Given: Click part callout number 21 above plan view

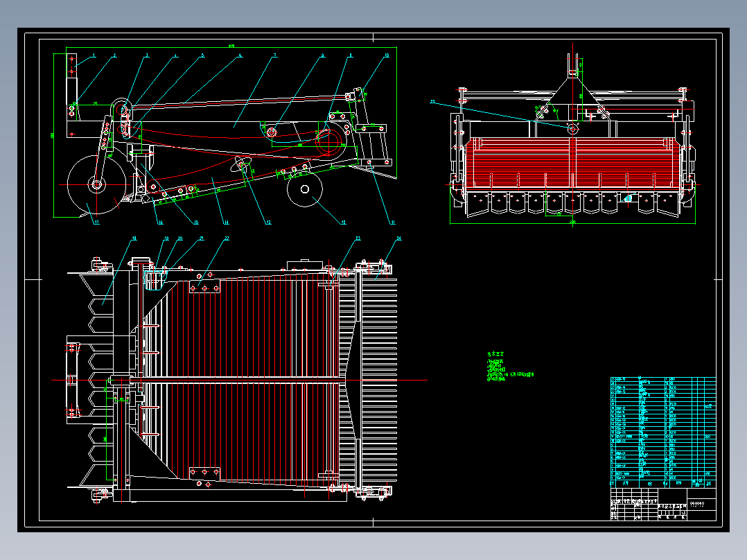Looking at the screenshot, I should click(x=201, y=238).
